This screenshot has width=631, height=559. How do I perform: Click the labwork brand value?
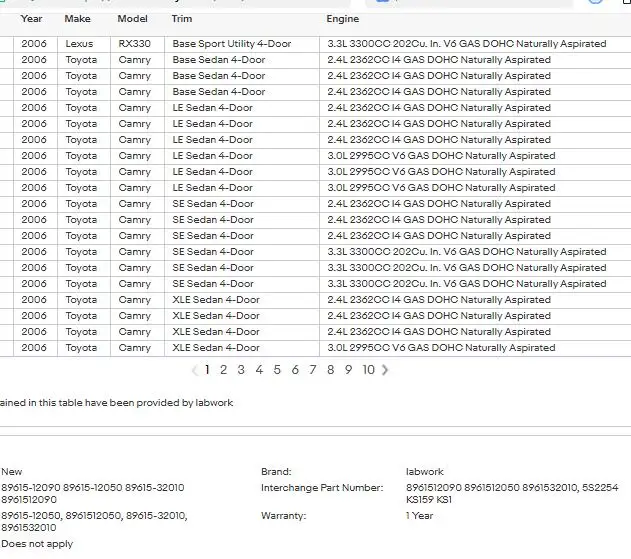[x=425, y=472]
